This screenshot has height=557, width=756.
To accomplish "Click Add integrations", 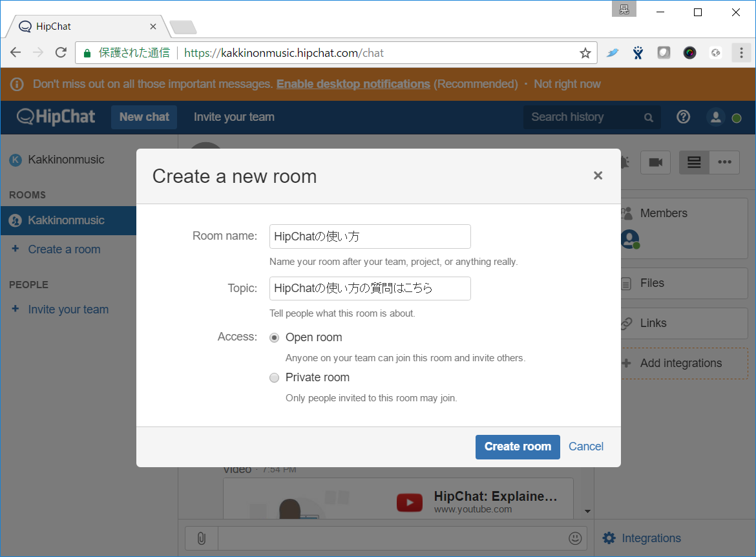I will [x=684, y=363].
